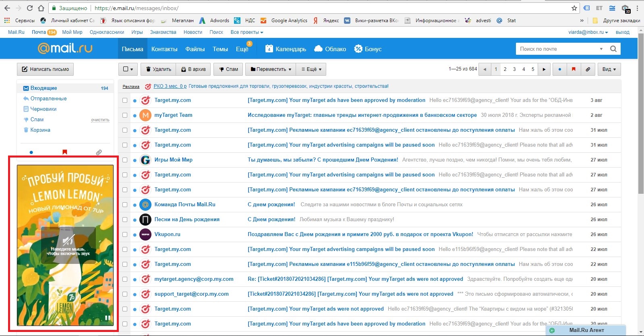The width and height of the screenshot is (644, 336).
Task: Check the Песни на День рождения checkbox
Action: (125, 220)
